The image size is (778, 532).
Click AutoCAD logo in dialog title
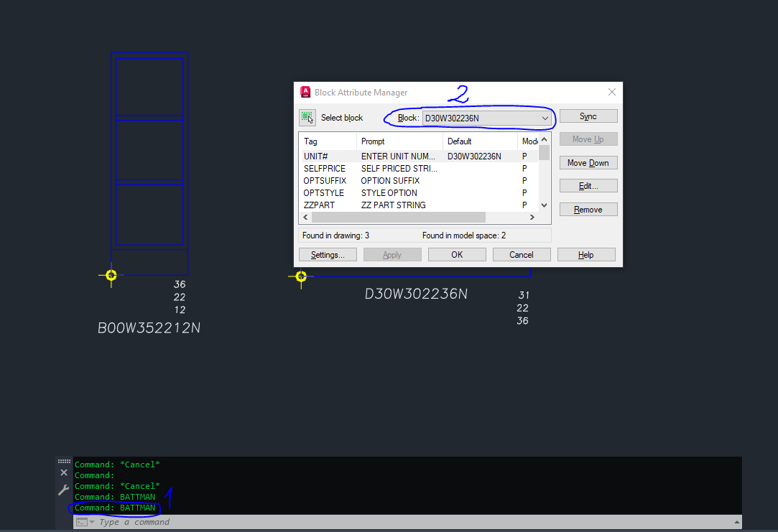coord(305,92)
